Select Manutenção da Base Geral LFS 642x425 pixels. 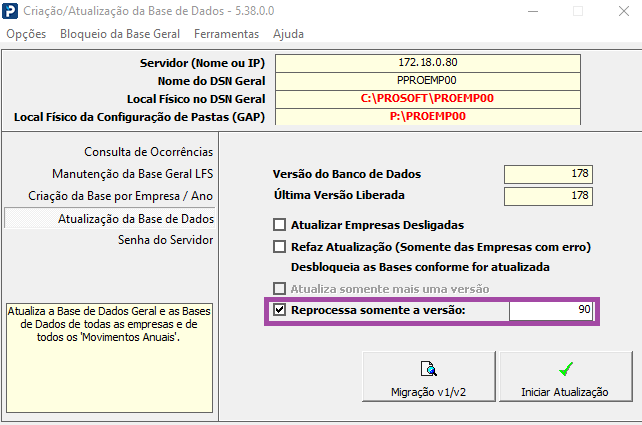[133, 174]
